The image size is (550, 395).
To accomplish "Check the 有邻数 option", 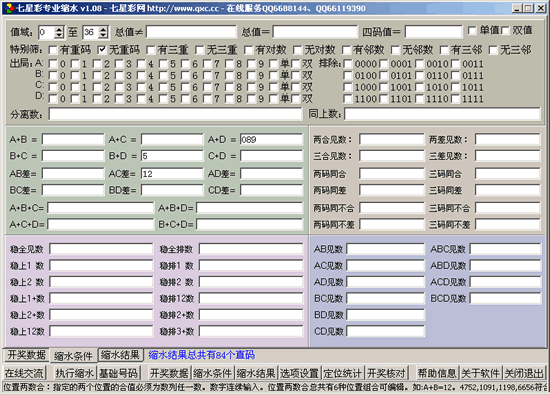I will pos(347,50).
